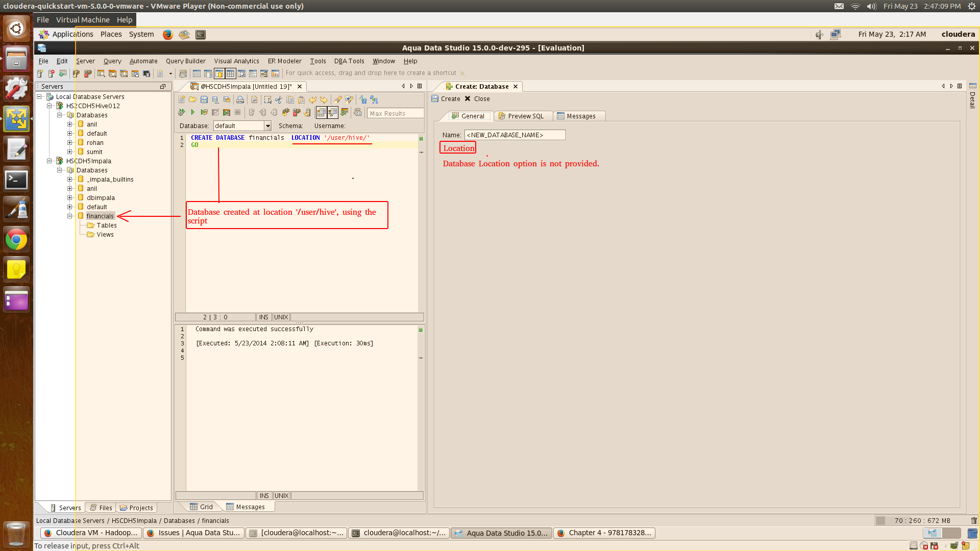Click the Create button in Create Database panel
This screenshot has height=551, width=980.
click(x=446, y=99)
